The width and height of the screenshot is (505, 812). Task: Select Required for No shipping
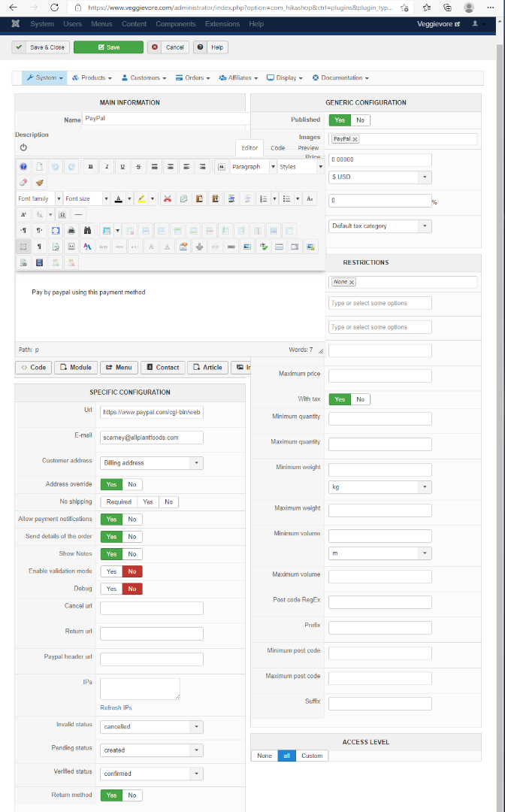click(x=119, y=501)
